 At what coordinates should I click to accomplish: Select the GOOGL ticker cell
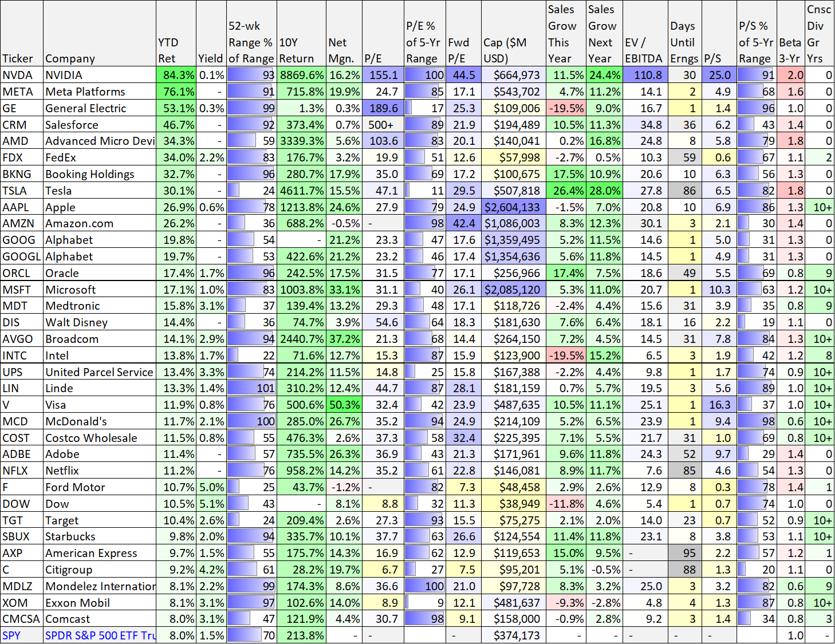coord(22,256)
